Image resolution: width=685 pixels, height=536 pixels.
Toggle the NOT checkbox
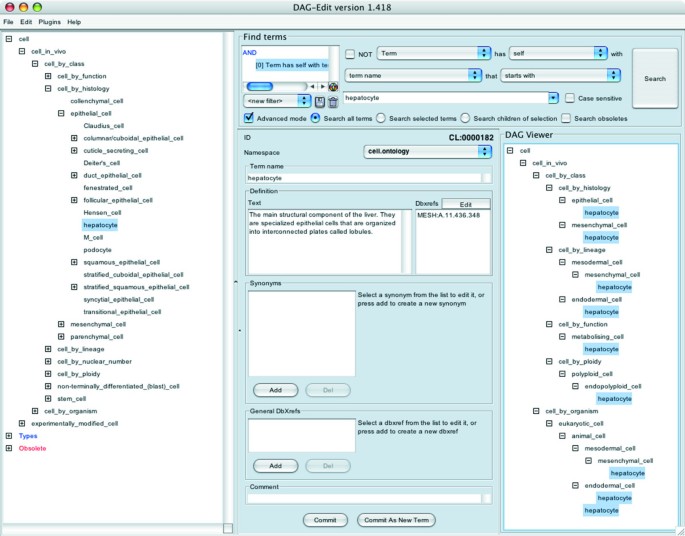point(351,52)
